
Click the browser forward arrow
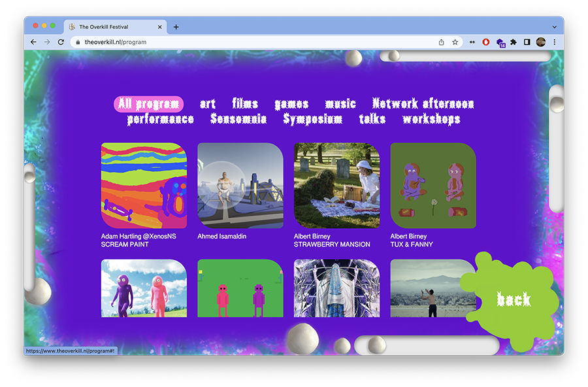pos(47,42)
